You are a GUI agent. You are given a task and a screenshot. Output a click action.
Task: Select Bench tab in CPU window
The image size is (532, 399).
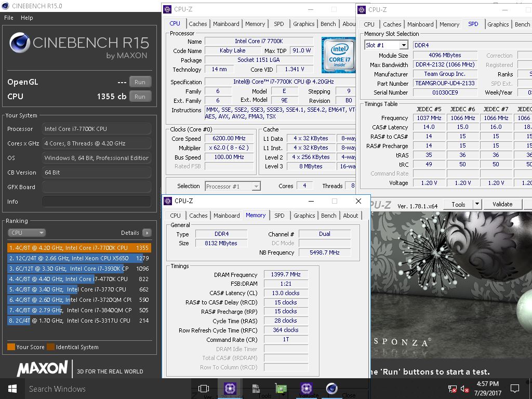(x=328, y=24)
